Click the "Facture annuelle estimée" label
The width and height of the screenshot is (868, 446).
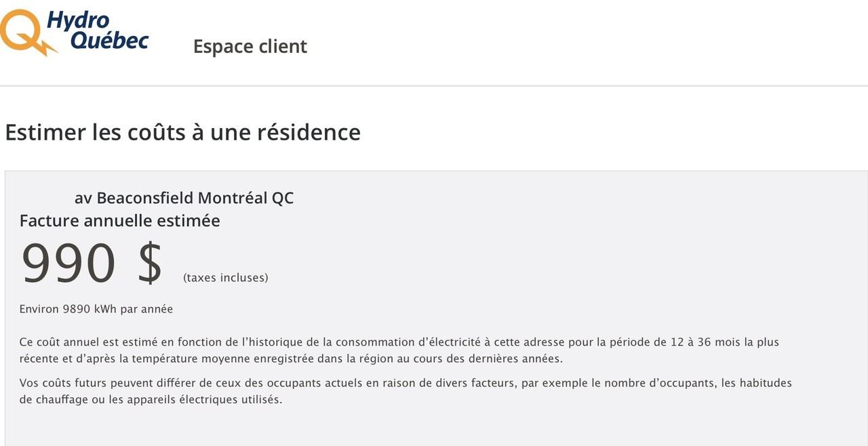pyautogui.click(x=119, y=220)
